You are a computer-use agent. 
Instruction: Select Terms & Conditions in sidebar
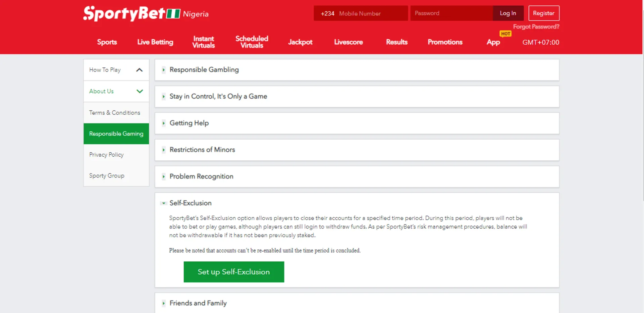[x=115, y=112]
